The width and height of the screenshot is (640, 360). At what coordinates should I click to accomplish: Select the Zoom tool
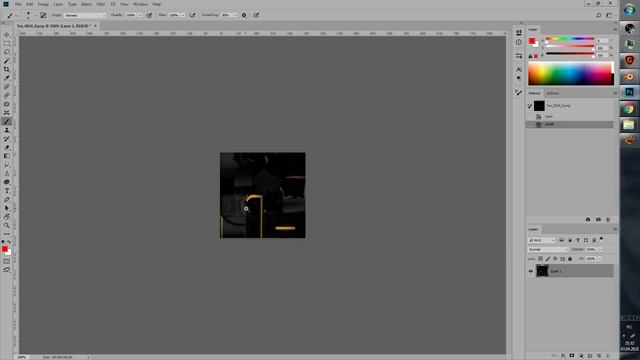(x=7, y=225)
